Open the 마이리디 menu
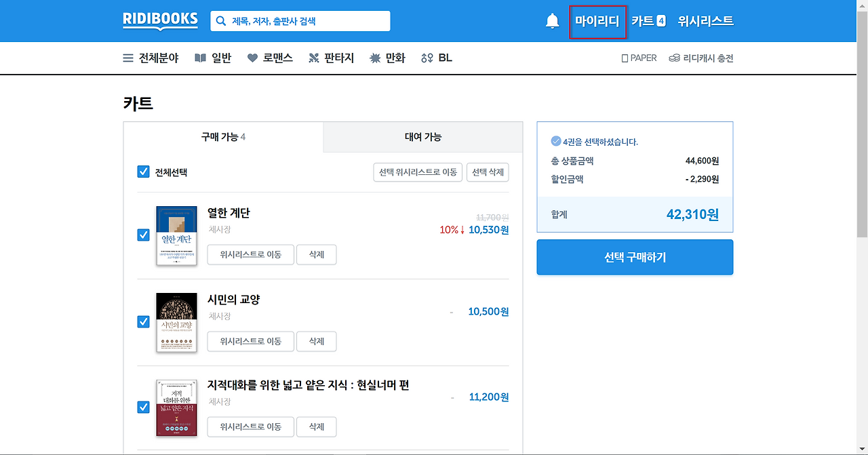The height and width of the screenshot is (455, 868). point(597,21)
